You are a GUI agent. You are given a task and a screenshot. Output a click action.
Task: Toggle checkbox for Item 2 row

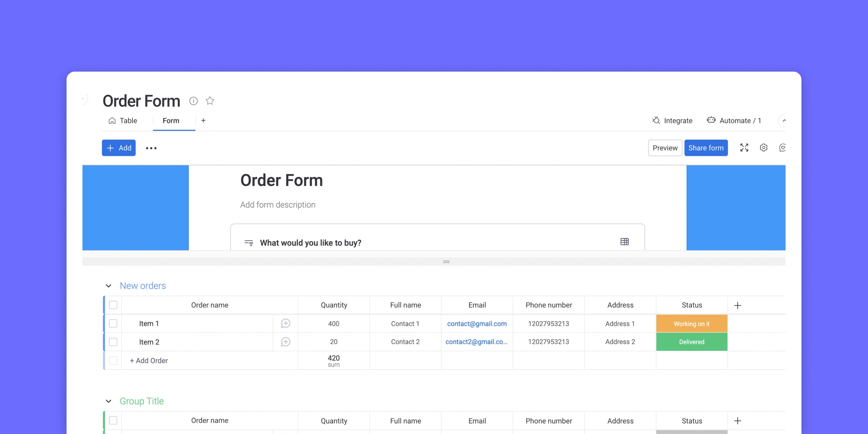[113, 341]
